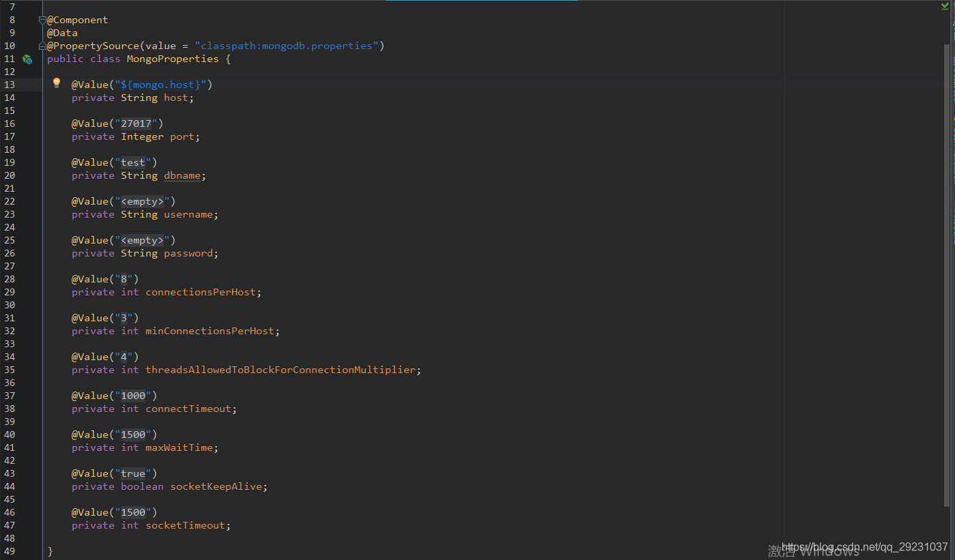
Task: Click the MongoProperties class name
Action: pos(172,58)
